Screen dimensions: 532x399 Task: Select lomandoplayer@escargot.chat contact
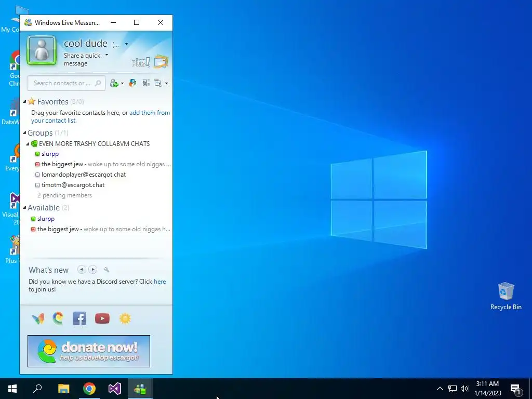84,175
